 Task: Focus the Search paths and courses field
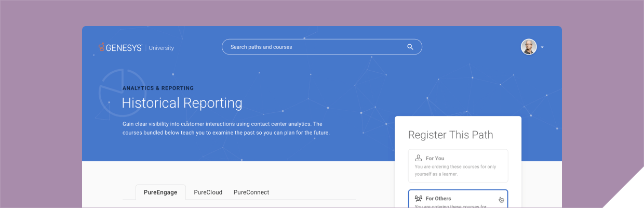pyautogui.click(x=312, y=47)
